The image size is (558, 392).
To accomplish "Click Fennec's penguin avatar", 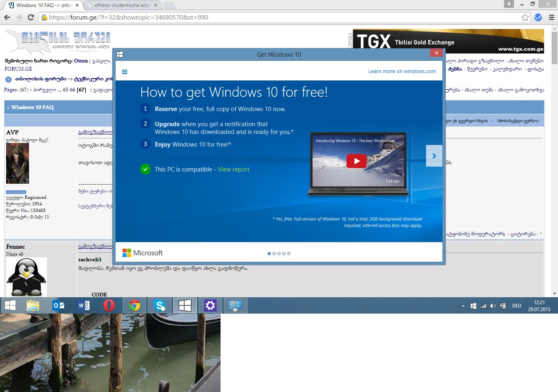I will 27,277.
